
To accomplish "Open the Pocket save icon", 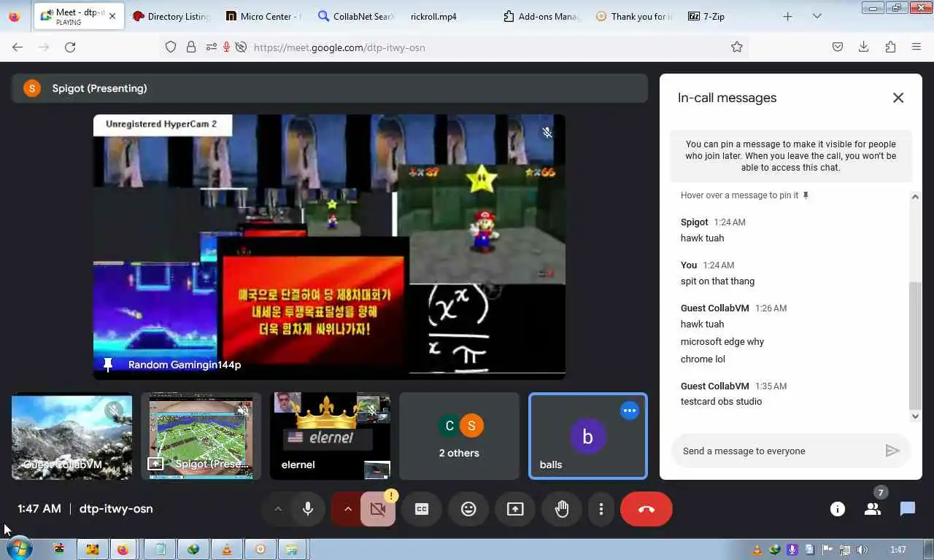I will click(x=838, y=47).
